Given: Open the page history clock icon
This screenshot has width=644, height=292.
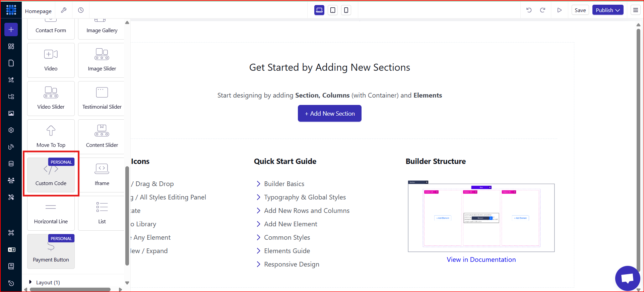Looking at the screenshot, I should coord(81,10).
